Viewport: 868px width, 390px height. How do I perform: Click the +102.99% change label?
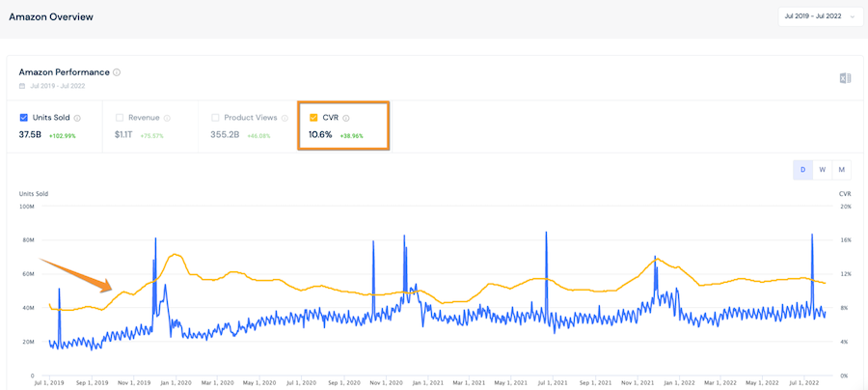click(62, 136)
